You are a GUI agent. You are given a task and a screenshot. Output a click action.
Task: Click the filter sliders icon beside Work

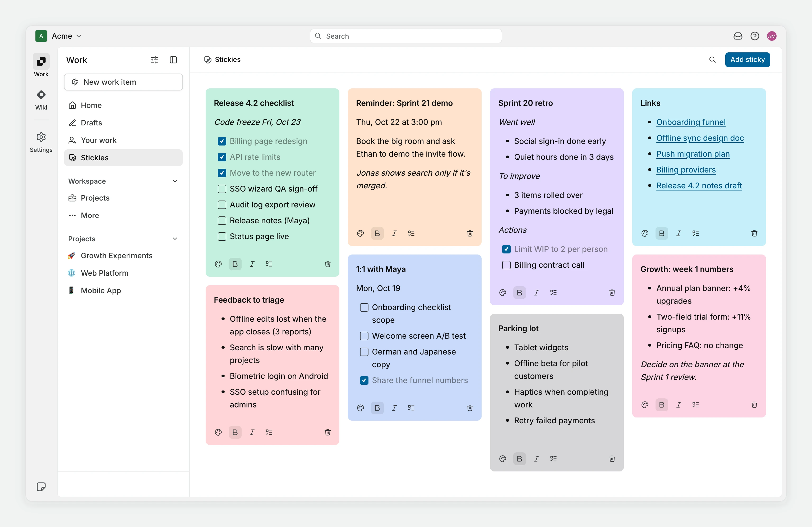tap(154, 60)
